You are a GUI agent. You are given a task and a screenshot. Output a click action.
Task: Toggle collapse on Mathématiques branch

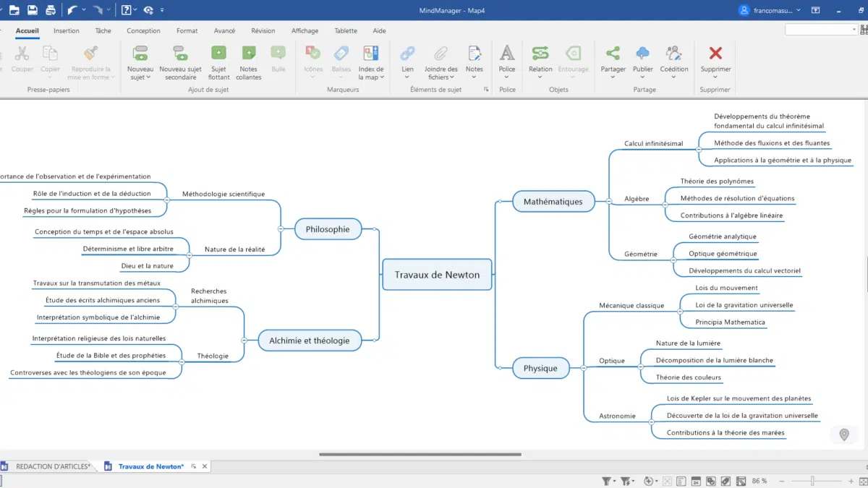[x=608, y=202]
